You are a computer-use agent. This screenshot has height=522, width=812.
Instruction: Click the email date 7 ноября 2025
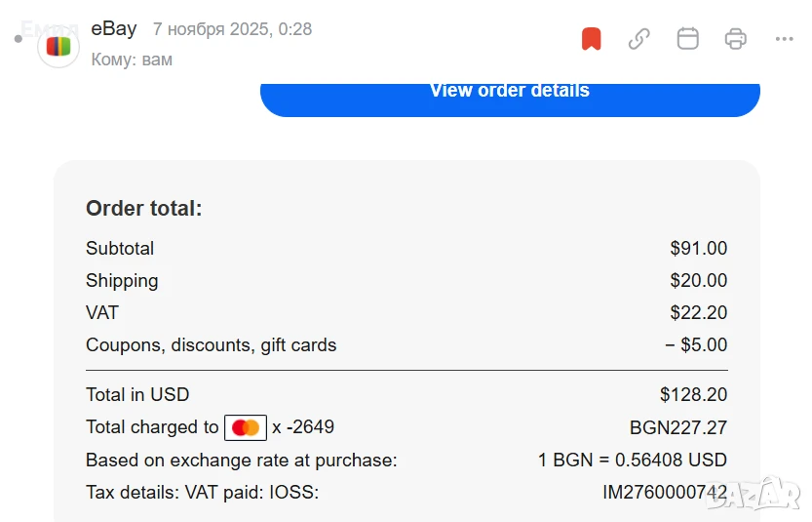(213, 29)
